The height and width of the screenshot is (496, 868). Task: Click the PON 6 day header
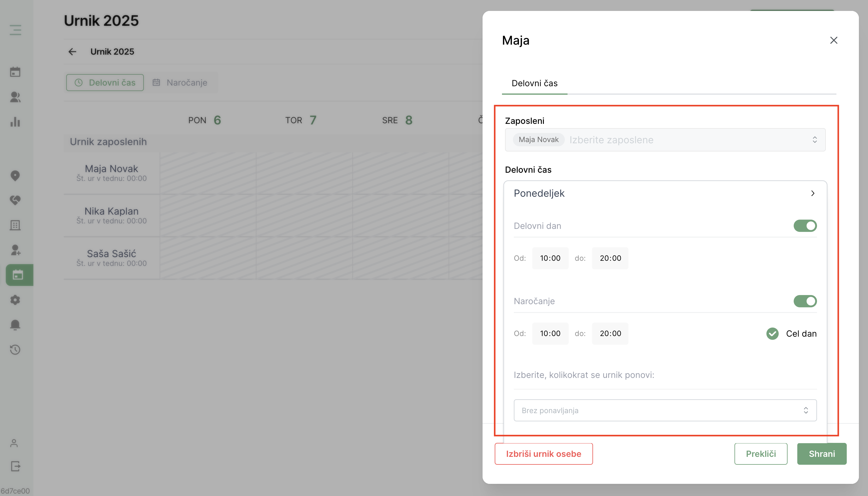(205, 120)
